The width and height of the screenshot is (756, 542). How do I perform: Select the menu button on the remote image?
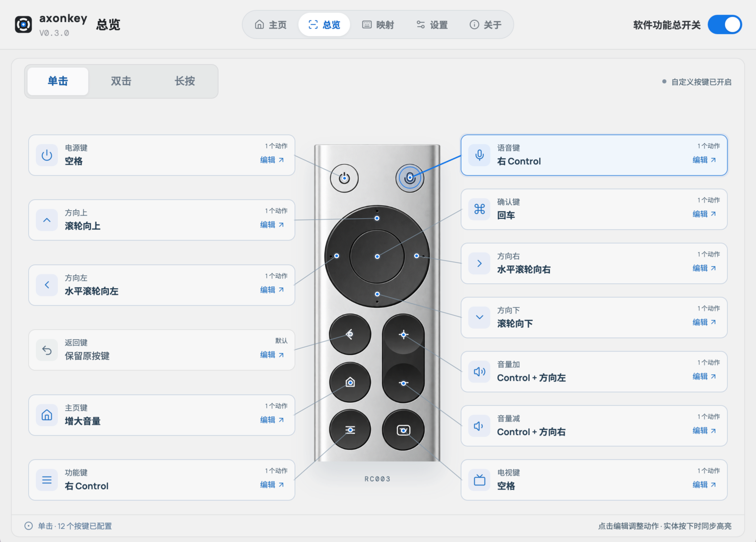(350, 430)
